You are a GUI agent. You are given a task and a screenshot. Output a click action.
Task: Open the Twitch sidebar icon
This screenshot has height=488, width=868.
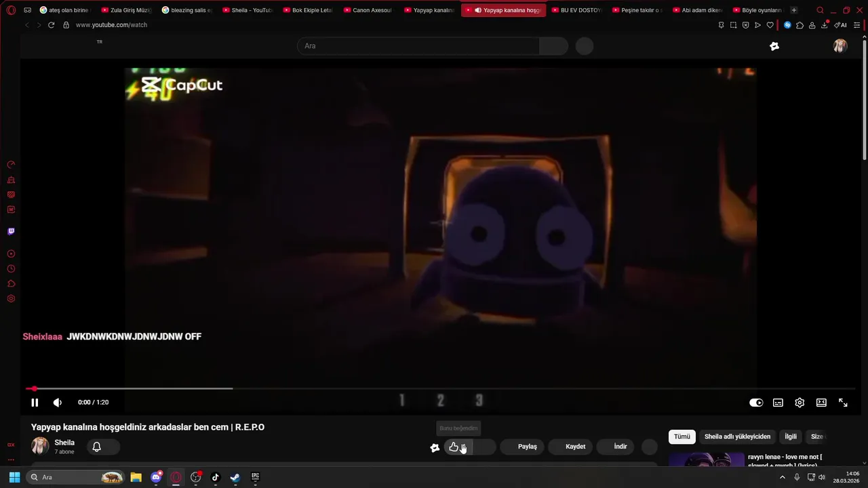[x=11, y=232]
